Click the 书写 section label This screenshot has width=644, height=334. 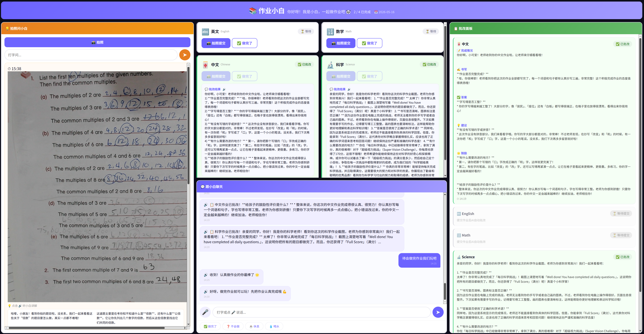462,69
